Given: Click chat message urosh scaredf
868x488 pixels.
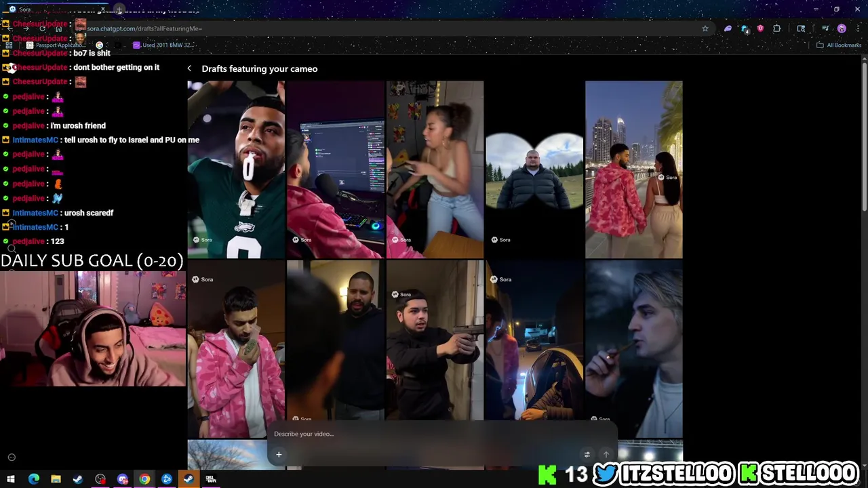Looking at the screenshot, I should pos(89,213).
